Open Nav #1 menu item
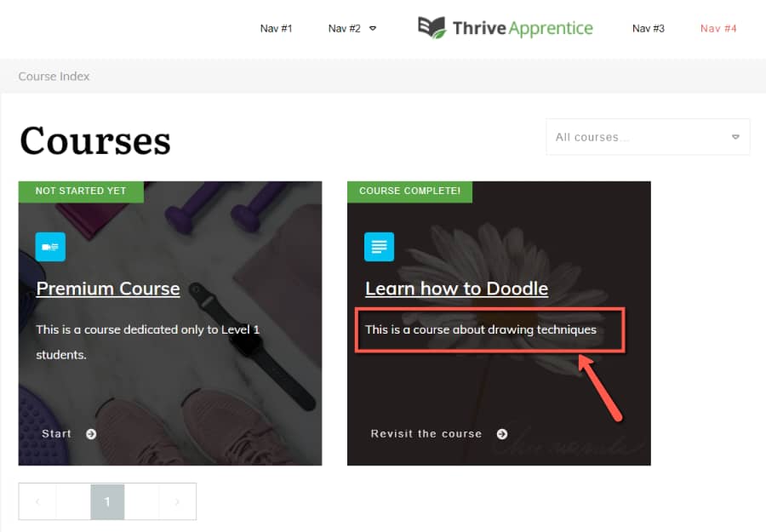The height and width of the screenshot is (532, 766). [x=276, y=28]
